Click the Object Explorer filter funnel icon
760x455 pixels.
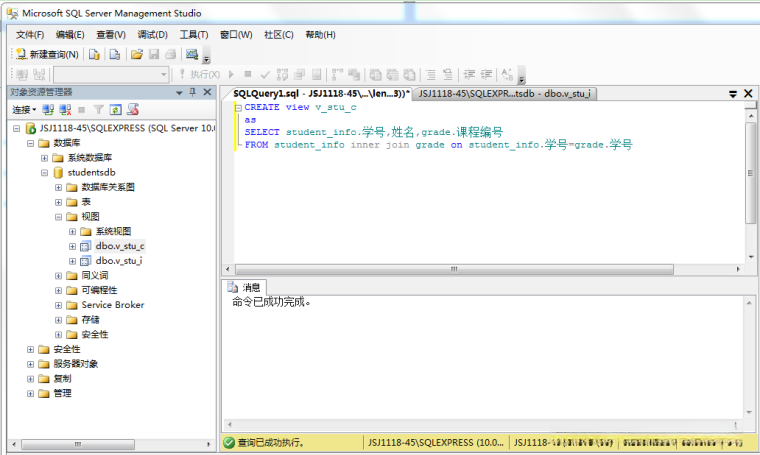pyautogui.click(x=98, y=110)
